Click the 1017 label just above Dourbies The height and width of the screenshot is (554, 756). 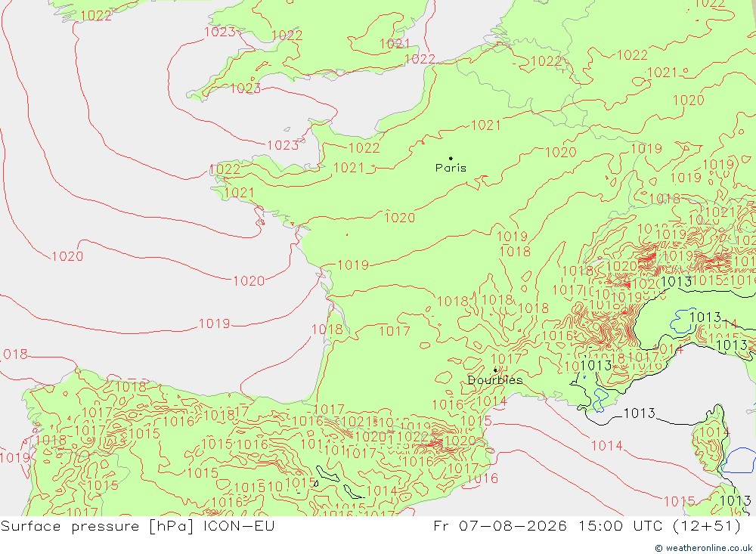pos(507,359)
